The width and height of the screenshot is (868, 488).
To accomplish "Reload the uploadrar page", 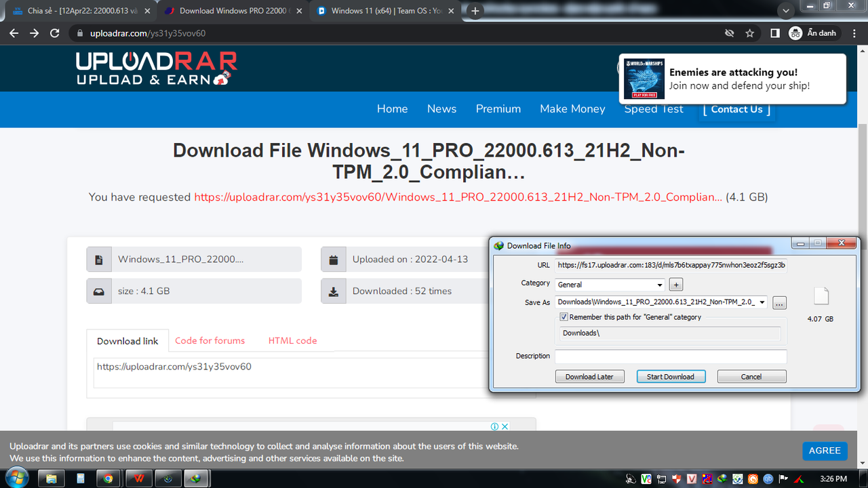I will coord(56,33).
